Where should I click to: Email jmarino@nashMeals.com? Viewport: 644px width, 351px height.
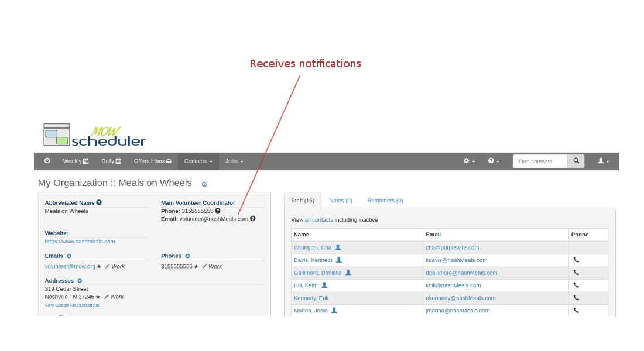coord(458,311)
